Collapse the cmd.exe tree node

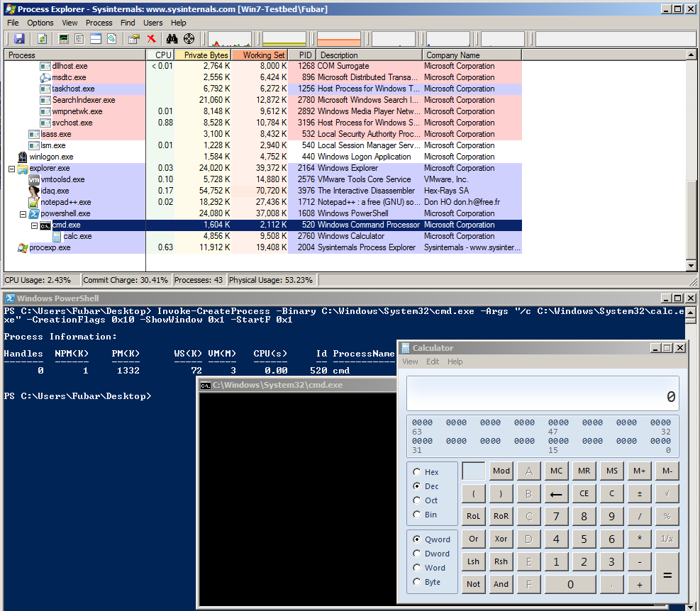click(x=34, y=226)
